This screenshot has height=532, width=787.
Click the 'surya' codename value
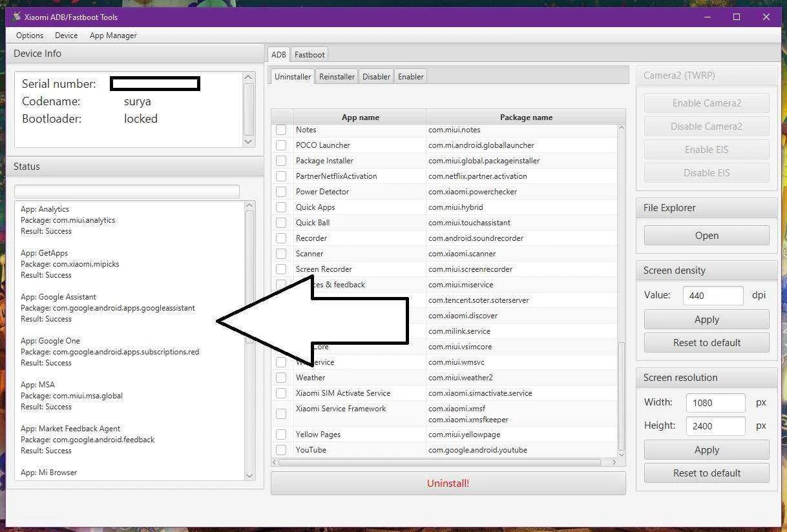pos(137,101)
